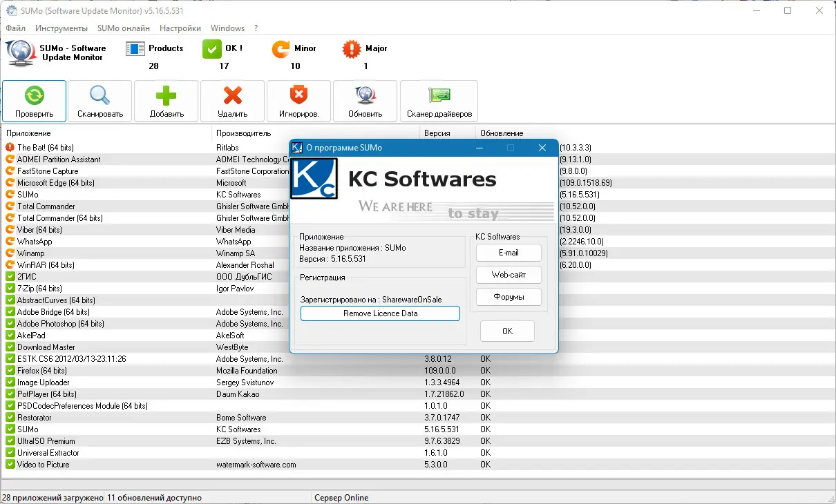Open the Windows menu
Viewport: 836px width, 504px height.
[x=227, y=28]
